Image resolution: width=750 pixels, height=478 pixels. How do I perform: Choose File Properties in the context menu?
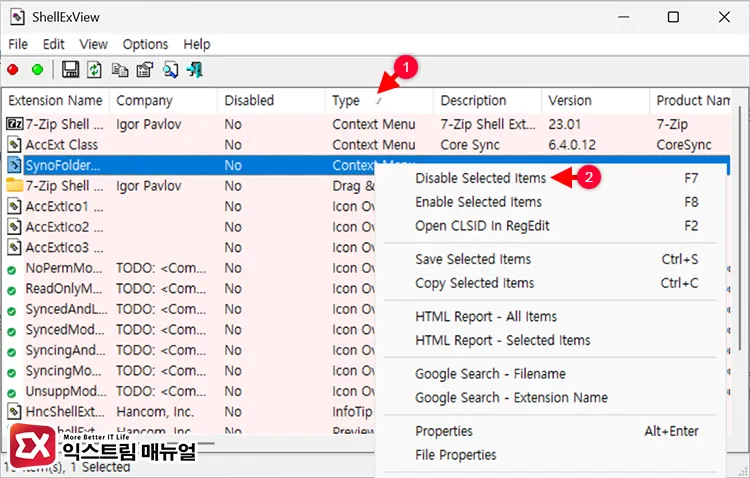(x=550, y=455)
